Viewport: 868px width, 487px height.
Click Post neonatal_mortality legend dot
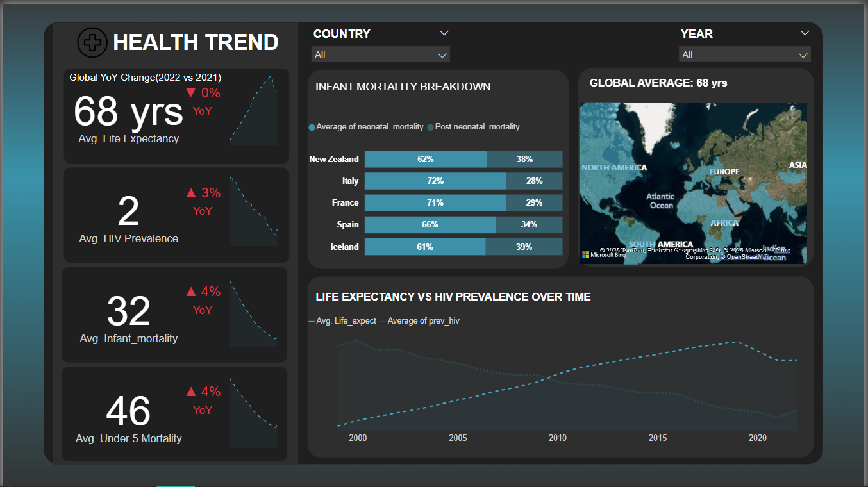431,128
